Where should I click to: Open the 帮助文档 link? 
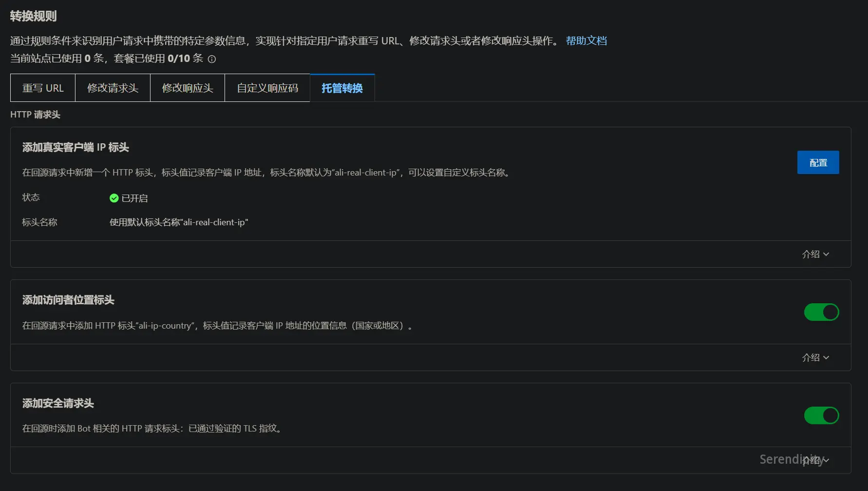tap(586, 40)
